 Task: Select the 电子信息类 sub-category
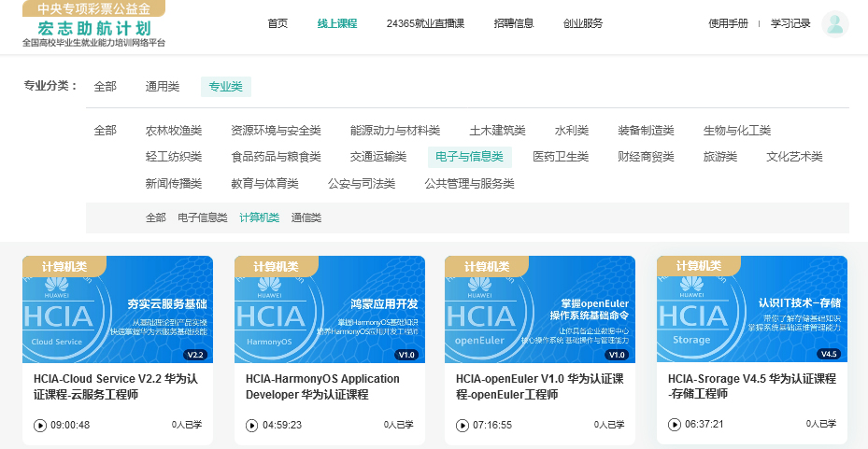point(203,217)
